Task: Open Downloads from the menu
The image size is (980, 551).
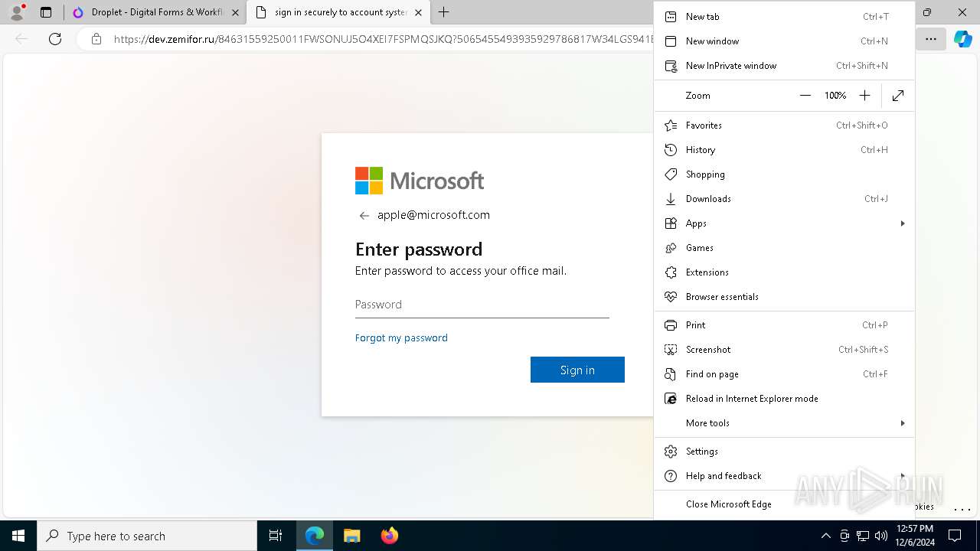Action: pos(784,199)
